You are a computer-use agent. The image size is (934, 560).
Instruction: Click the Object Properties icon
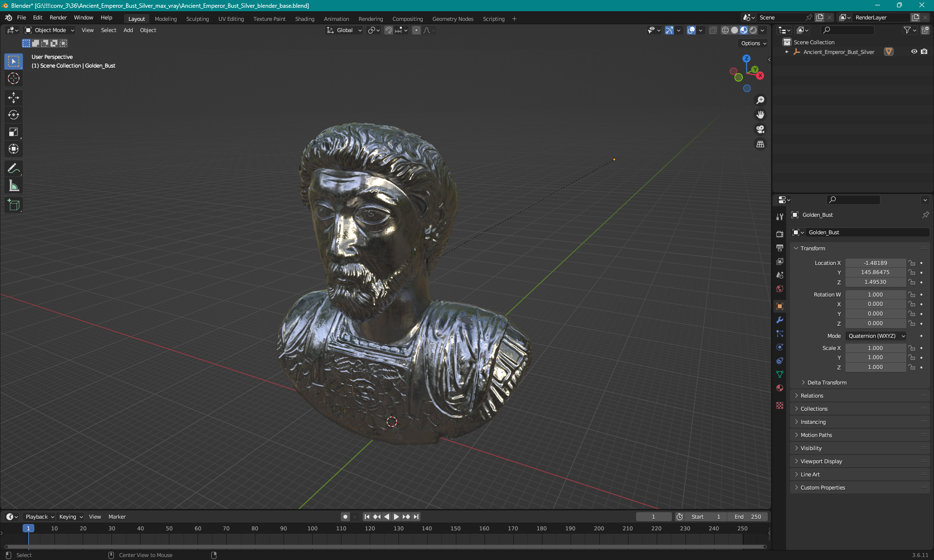[x=780, y=306]
